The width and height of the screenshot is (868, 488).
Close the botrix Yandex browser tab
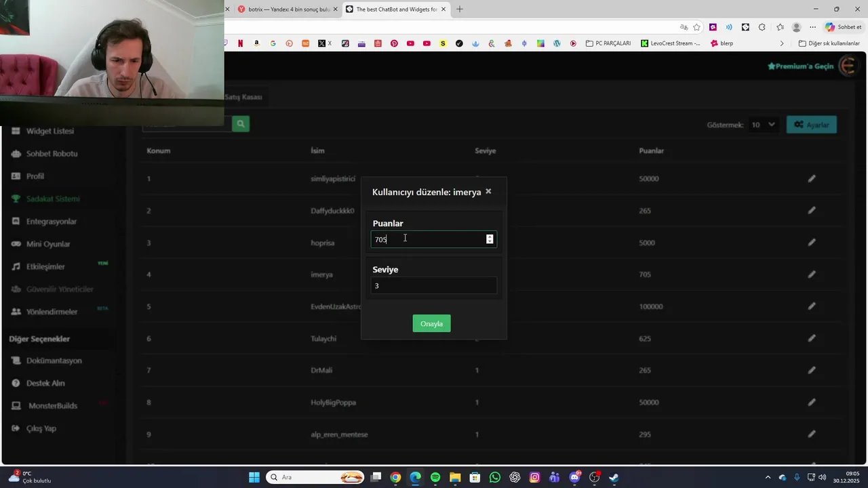coord(335,9)
